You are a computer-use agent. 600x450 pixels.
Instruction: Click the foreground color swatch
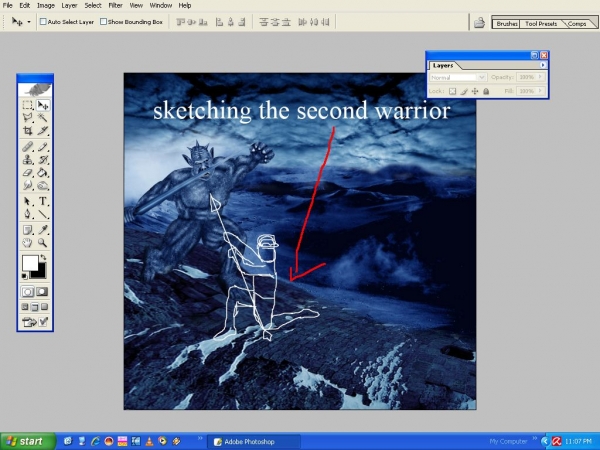click(29, 262)
